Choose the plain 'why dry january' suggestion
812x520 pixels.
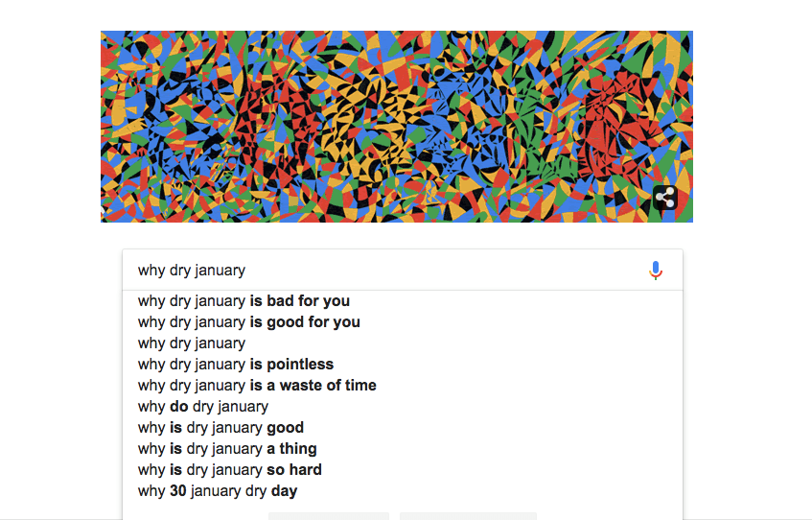coord(403,343)
